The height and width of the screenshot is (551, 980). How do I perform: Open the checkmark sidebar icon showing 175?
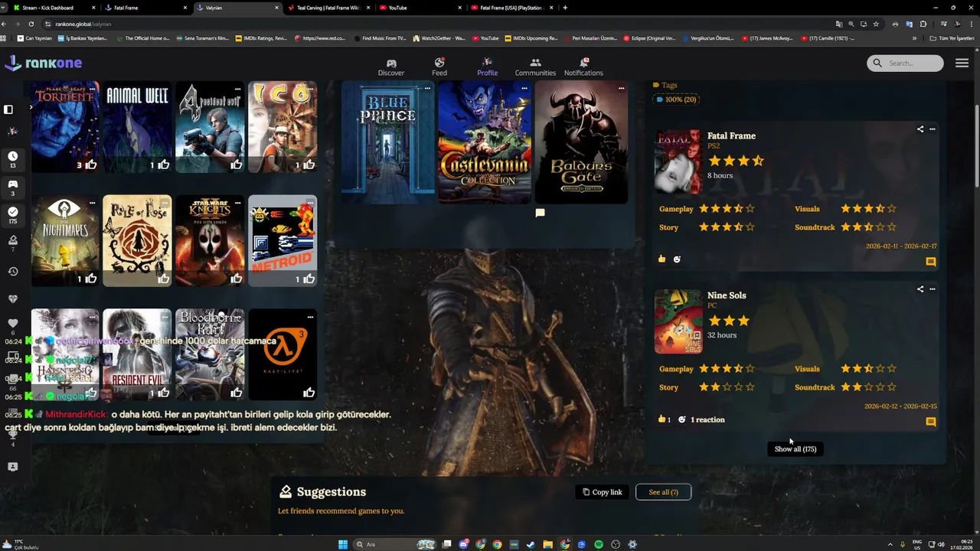pos(12,216)
